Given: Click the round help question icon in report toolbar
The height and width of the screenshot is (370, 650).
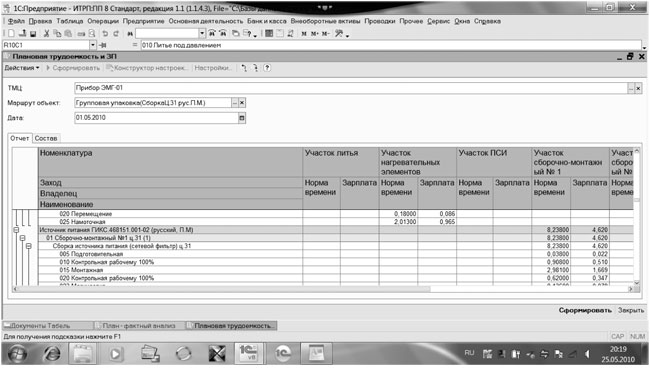Looking at the screenshot, I should click(x=267, y=68).
